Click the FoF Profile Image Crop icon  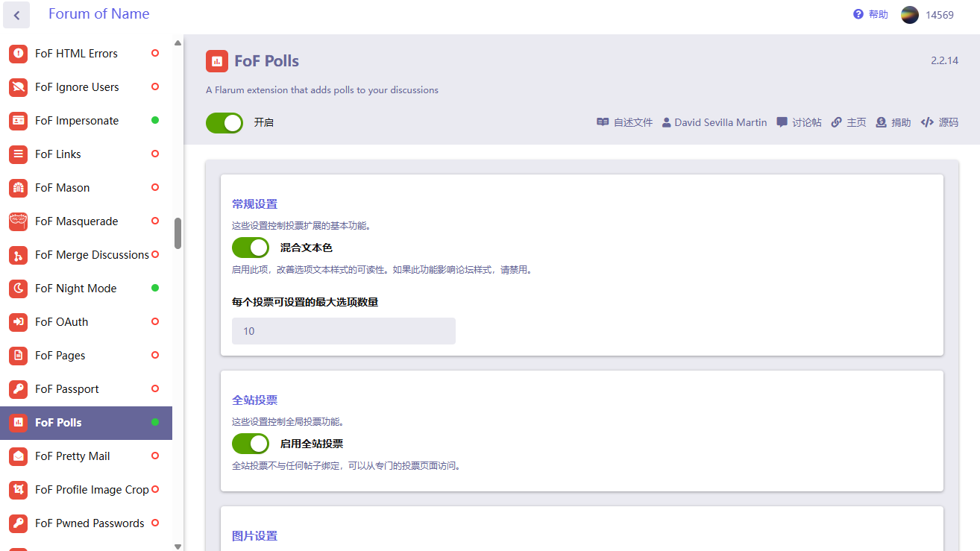tap(18, 490)
